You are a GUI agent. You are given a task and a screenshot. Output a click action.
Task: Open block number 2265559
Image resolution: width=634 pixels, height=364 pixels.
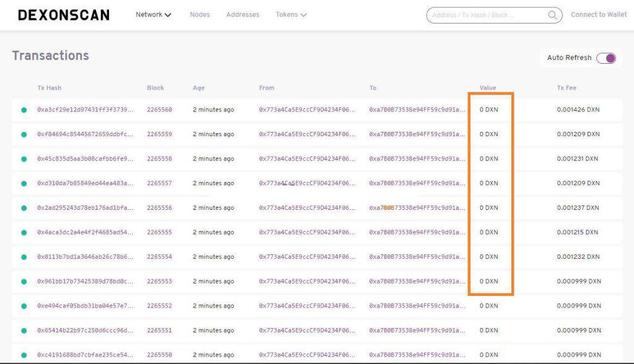(159, 134)
